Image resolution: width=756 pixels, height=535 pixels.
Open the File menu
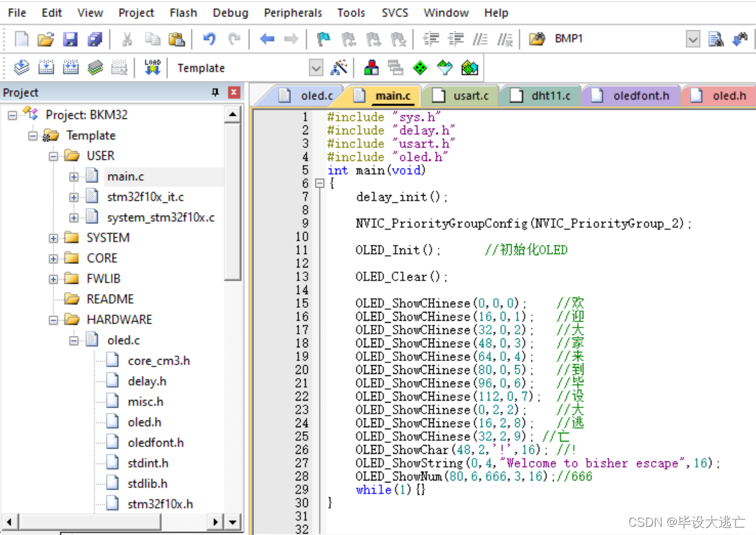[17, 12]
